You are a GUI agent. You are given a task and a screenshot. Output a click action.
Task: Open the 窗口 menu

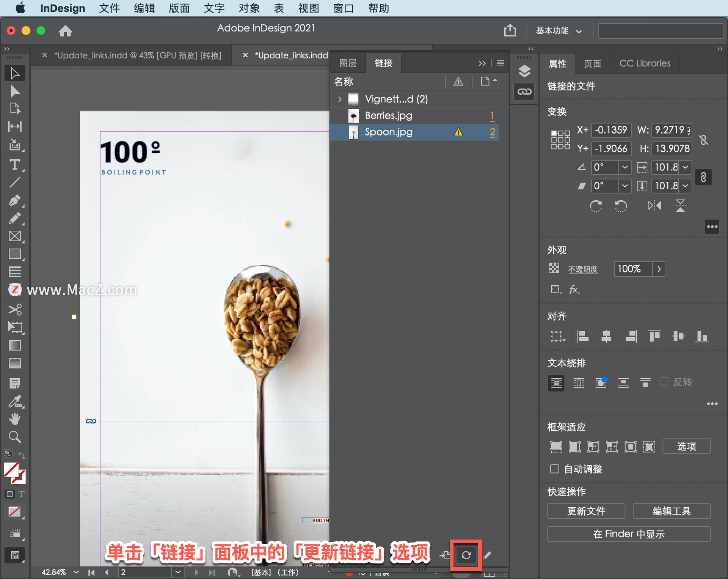click(343, 8)
